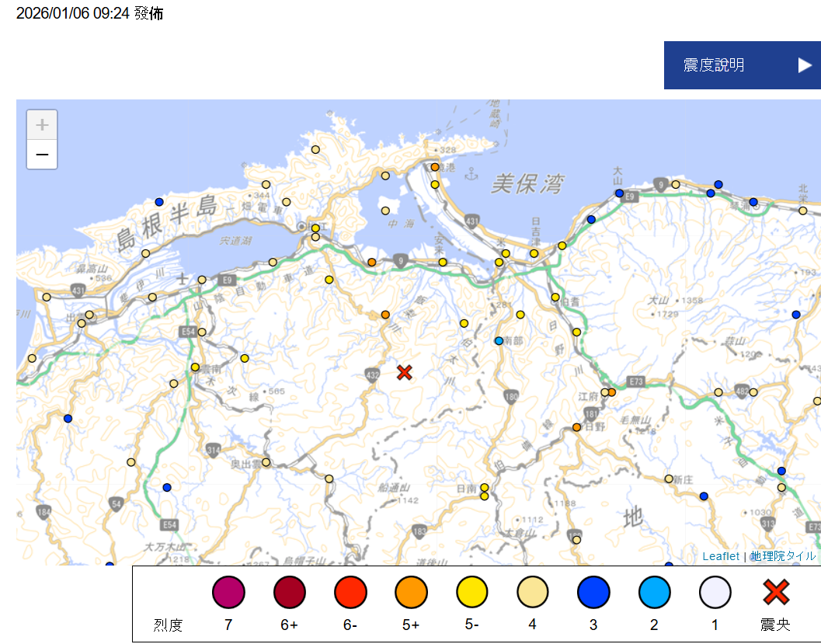Click the orange marker next to 江府
Image resolution: width=821 pixels, height=644 pixels.
click(x=612, y=392)
